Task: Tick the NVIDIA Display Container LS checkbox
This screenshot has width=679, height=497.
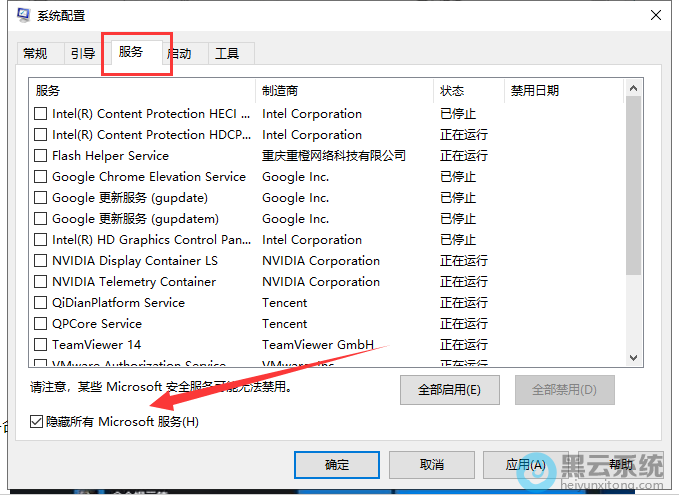Action: pos(41,261)
